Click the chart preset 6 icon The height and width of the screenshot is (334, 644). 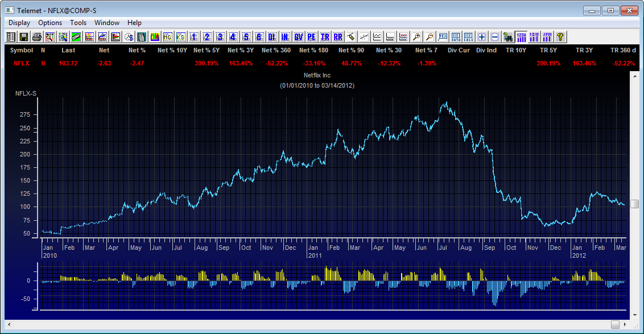(x=259, y=37)
